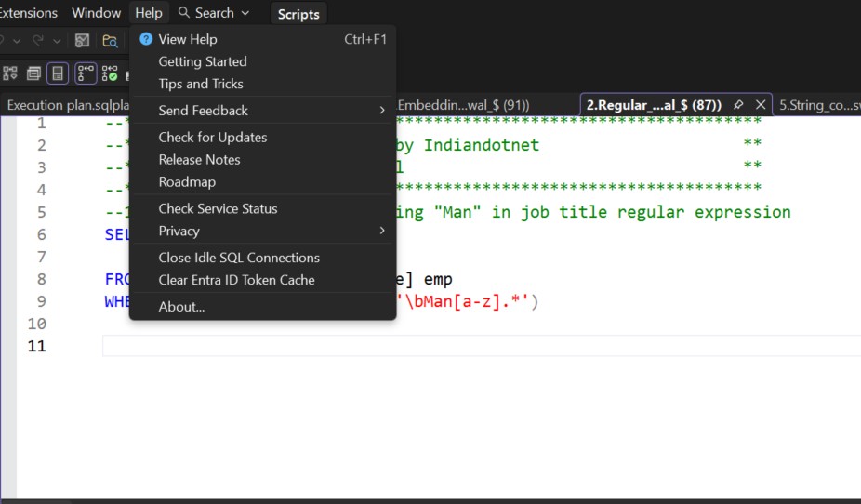Open the Extensions menu
The height and width of the screenshot is (504, 861).
click(28, 13)
